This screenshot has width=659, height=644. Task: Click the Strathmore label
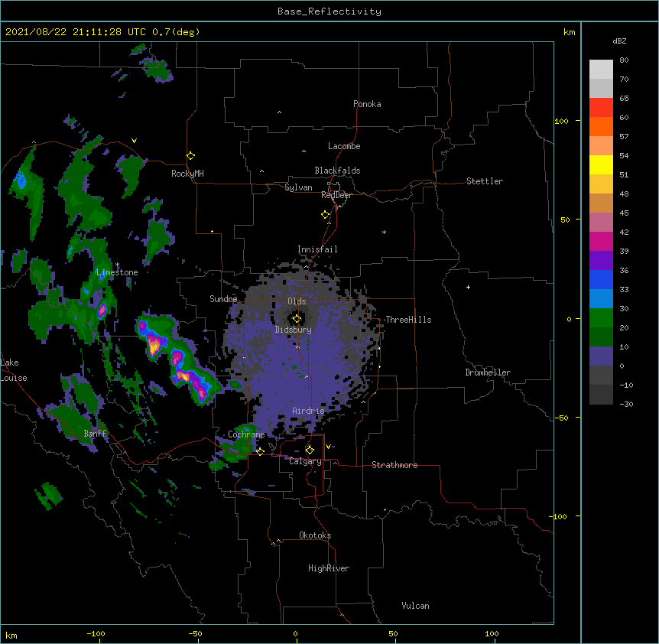tap(394, 465)
